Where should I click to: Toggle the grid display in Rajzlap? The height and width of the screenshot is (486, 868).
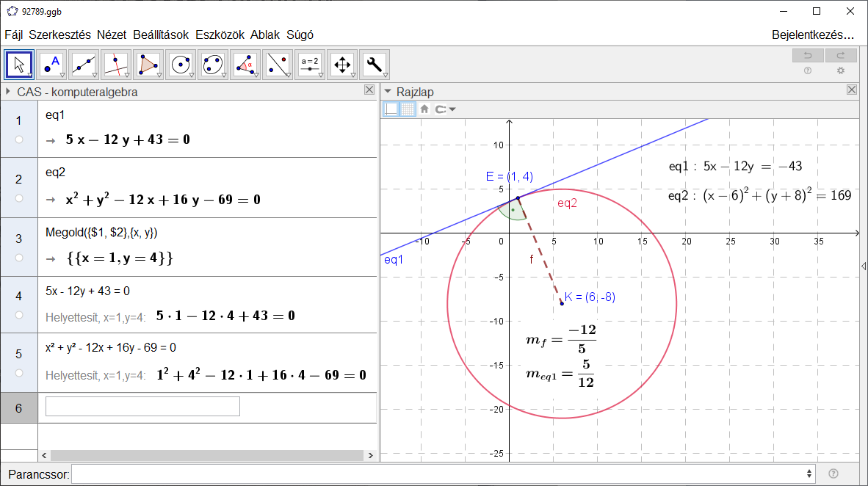(x=408, y=109)
